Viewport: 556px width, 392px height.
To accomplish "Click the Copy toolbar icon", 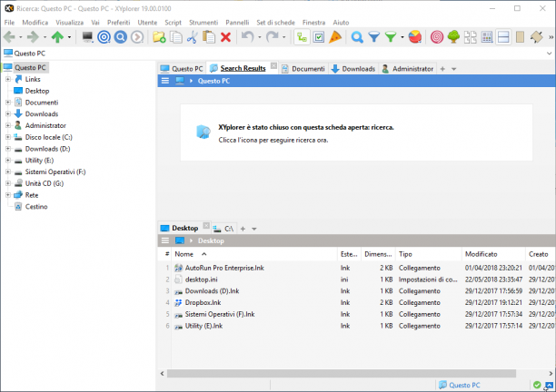I will point(176,37).
